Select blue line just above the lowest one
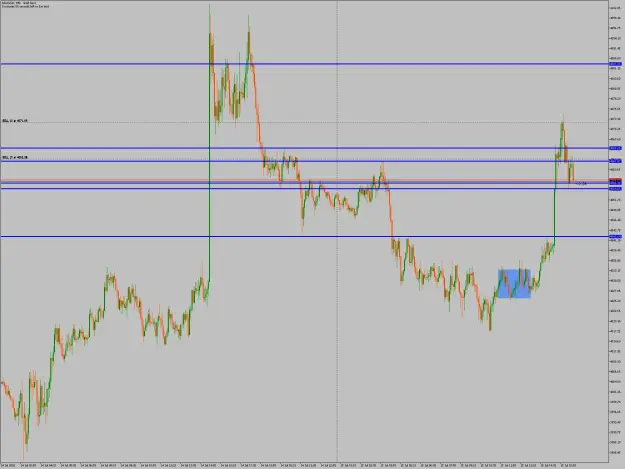Screen dimensions: 625x469 (305, 188)
